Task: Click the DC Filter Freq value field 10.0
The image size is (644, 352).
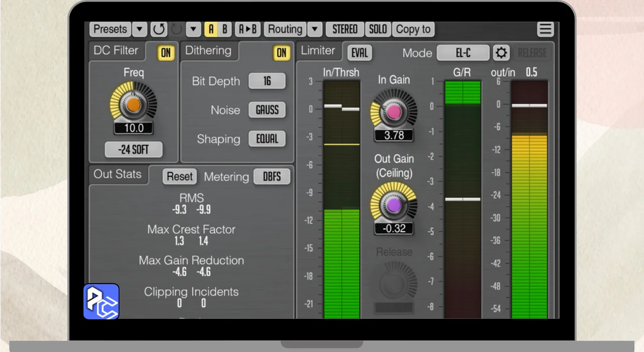Action: pyautogui.click(x=133, y=128)
